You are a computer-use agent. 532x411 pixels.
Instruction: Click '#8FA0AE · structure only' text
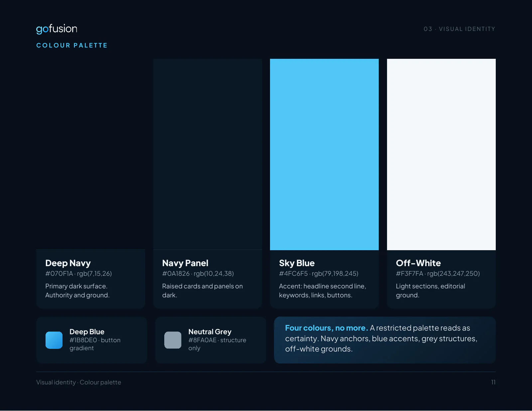pyautogui.click(x=217, y=344)
